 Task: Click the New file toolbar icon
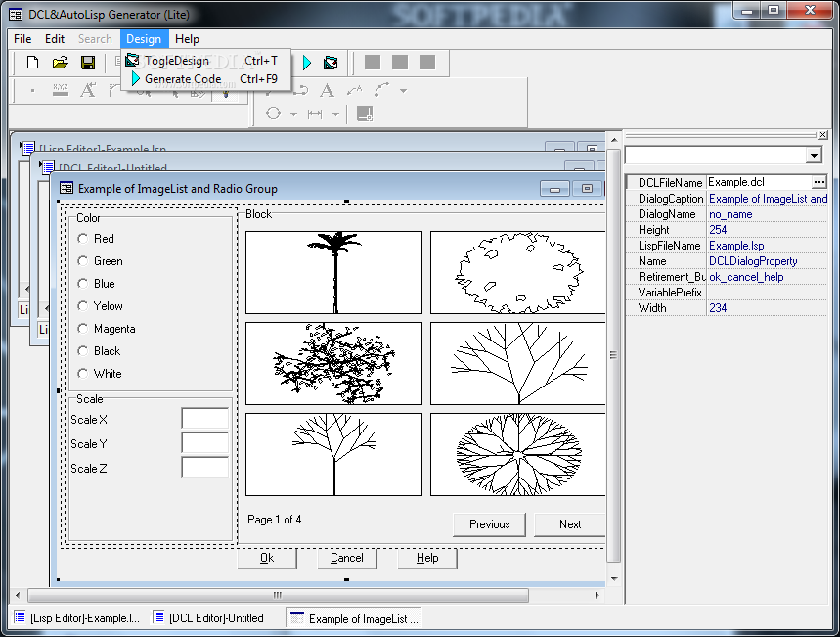[32, 63]
